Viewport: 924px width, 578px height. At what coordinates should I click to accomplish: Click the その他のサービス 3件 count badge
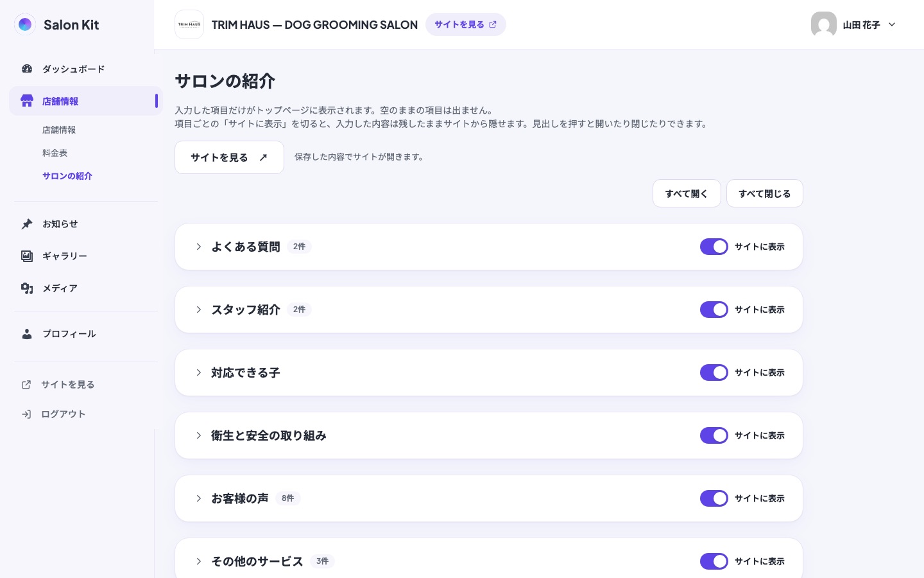tap(322, 561)
